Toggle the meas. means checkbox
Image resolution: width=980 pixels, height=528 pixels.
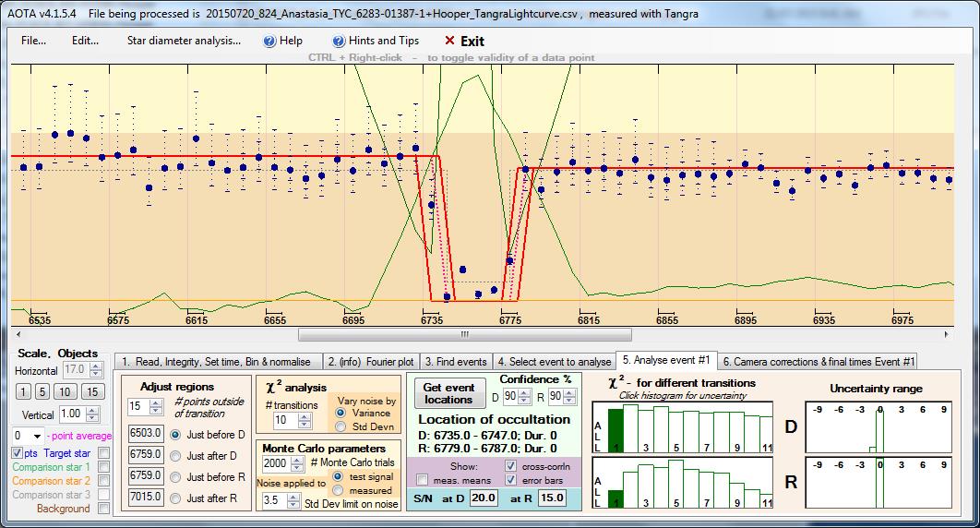(423, 481)
